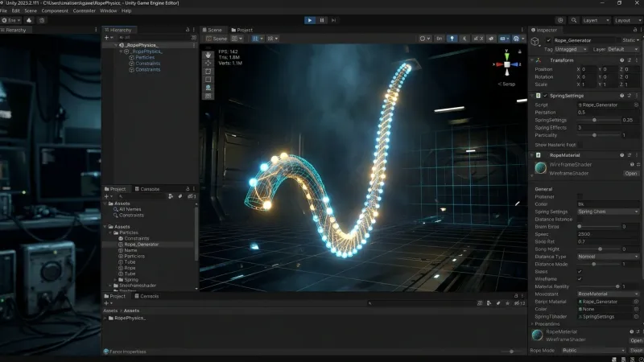Collapse the Transform component foldout

point(532,60)
